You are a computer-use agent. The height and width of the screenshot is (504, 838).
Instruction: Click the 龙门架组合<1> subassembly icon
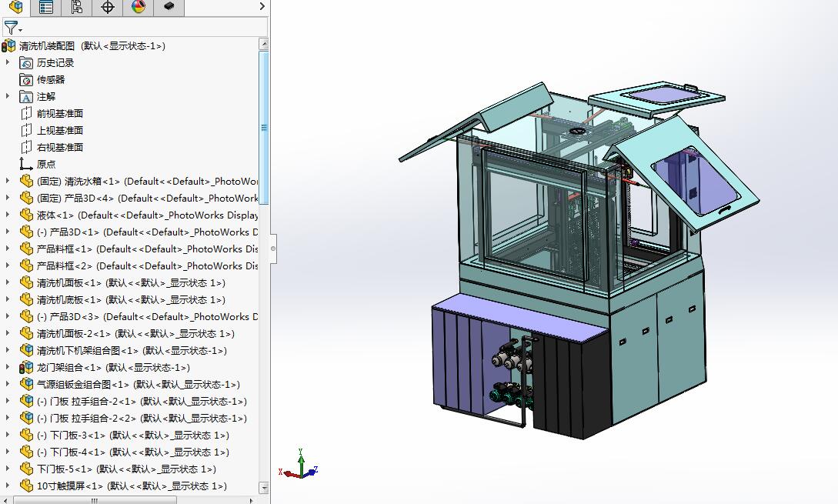(26, 367)
